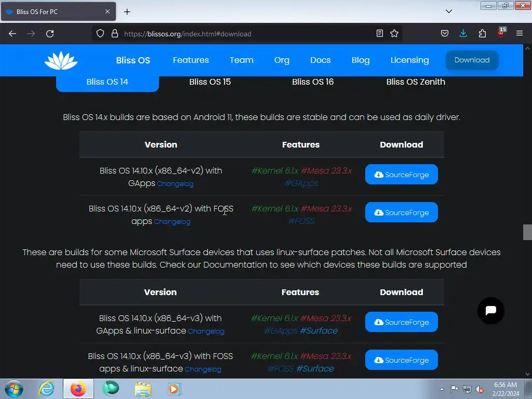Go back with the browser back arrow
This screenshot has height=399, width=532.
pyautogui.click(x=12, y=34)
